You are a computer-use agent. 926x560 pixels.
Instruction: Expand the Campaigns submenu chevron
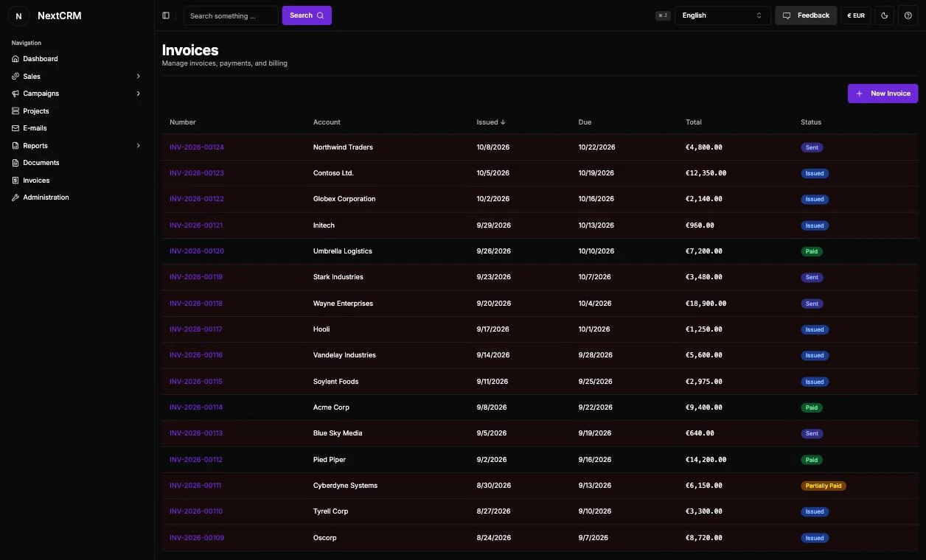point(138,94)
